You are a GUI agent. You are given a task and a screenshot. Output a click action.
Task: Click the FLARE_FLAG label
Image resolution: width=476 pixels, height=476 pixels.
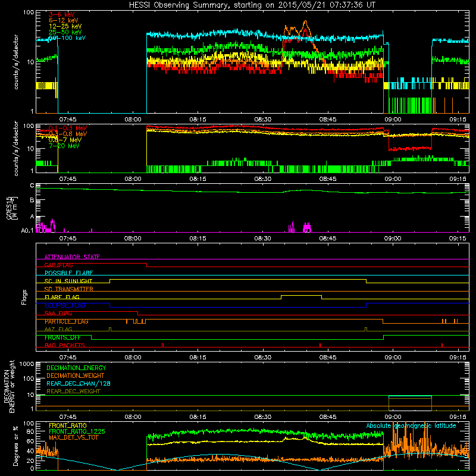coord(62,297)
